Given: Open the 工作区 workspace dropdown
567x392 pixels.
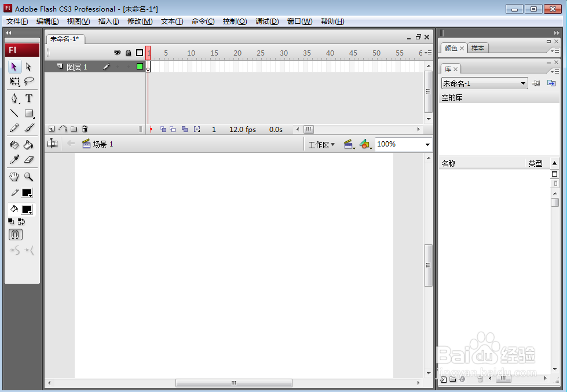Looking at the screenshot, I should (x=321, y=145).
